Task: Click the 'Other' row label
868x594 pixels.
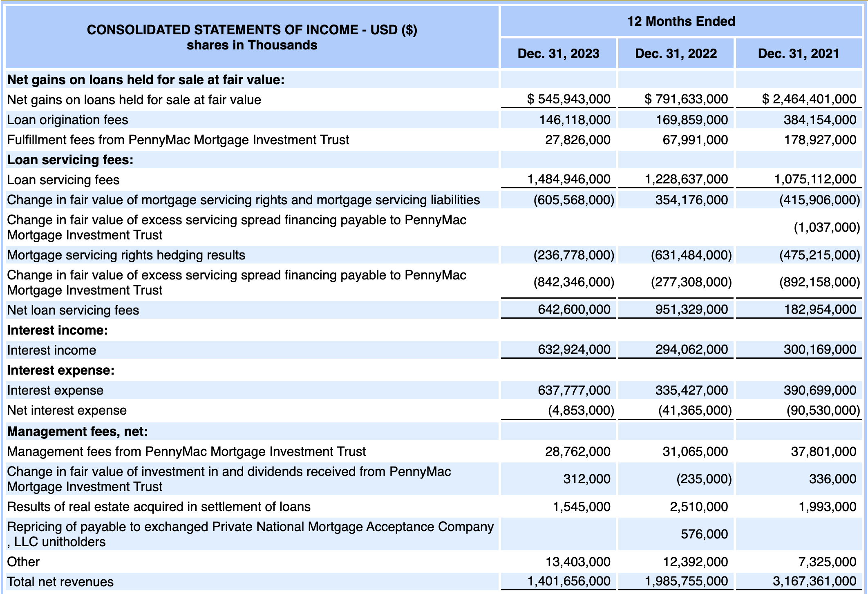Action: (x=23, y=562)
